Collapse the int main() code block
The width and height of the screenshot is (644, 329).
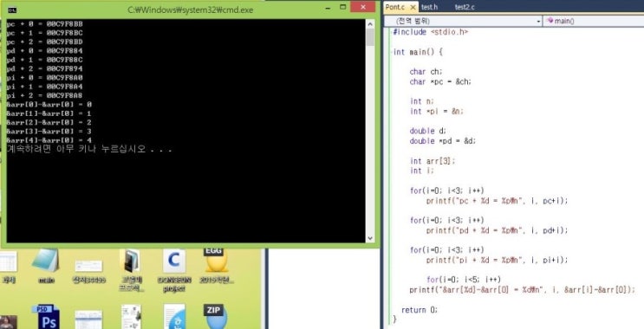click(x=392, y=52)
